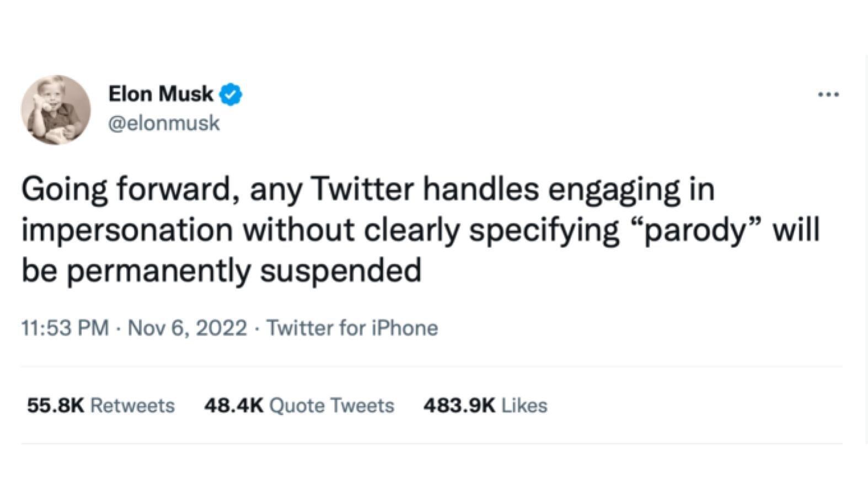The height and width of the screenshot is (499, 868).
Task: View the 55.8K Retweets list
Action: tap(101, 406)
